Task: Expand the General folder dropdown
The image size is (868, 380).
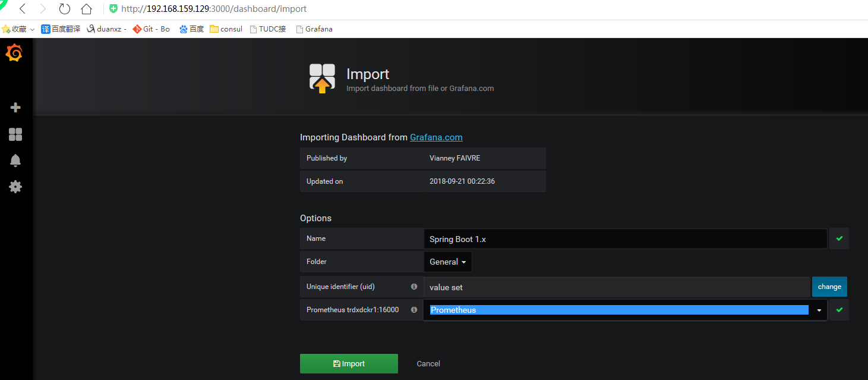Action: point(448,262)
